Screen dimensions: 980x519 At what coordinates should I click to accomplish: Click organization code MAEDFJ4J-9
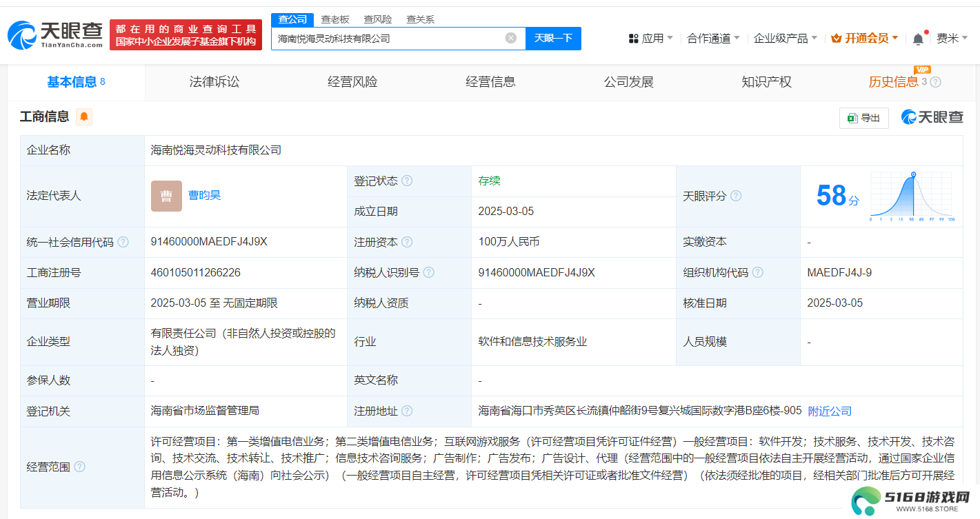(839, 272)
